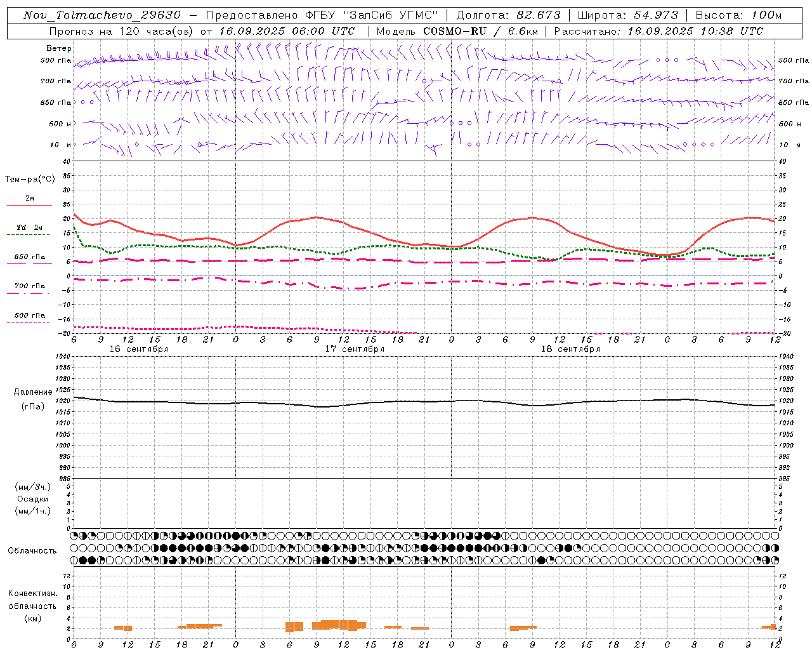
Task: Click the 18 сентября date label
Action: click(570, 349)
